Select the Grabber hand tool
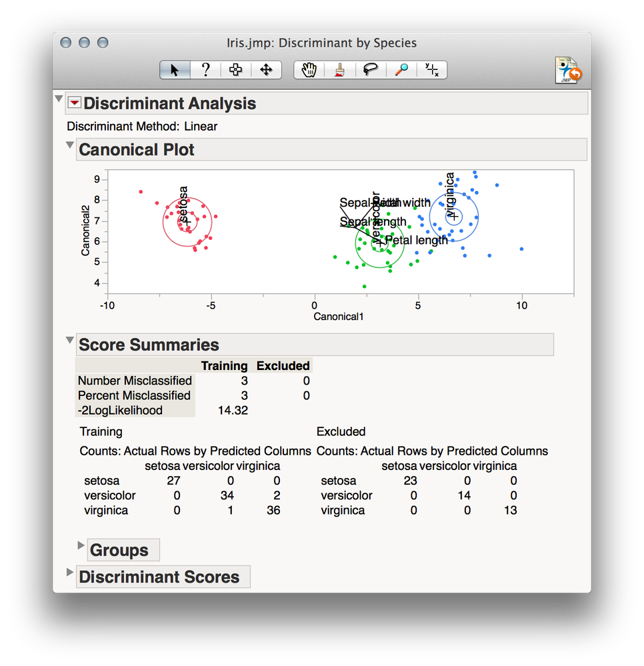 (309, 69)
